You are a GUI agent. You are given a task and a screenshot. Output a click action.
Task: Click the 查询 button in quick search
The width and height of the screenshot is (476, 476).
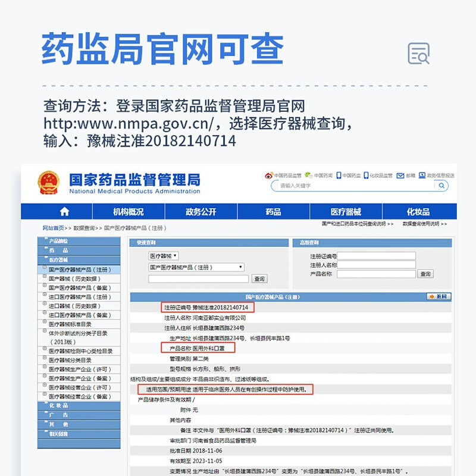point(259,278)
